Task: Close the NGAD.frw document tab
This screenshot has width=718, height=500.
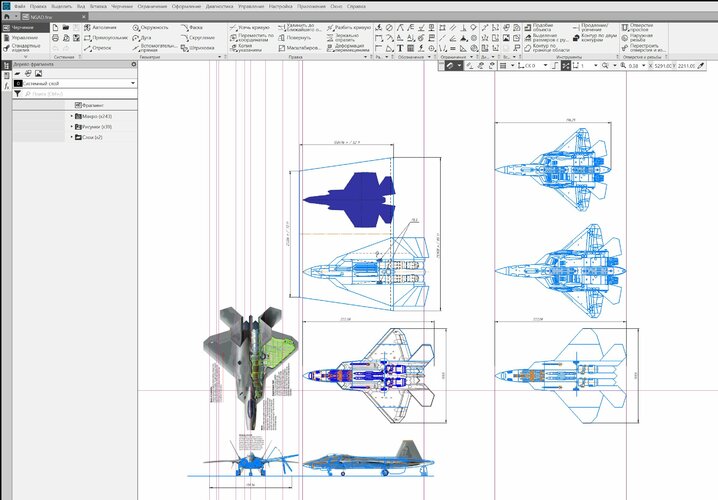Action: tap(84, 16)
